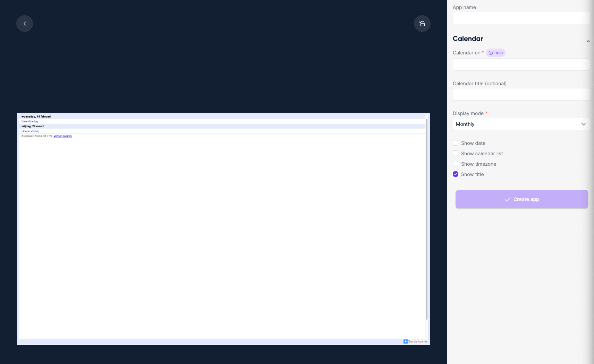Rotate the preview orientation

(x=422, y=23)
